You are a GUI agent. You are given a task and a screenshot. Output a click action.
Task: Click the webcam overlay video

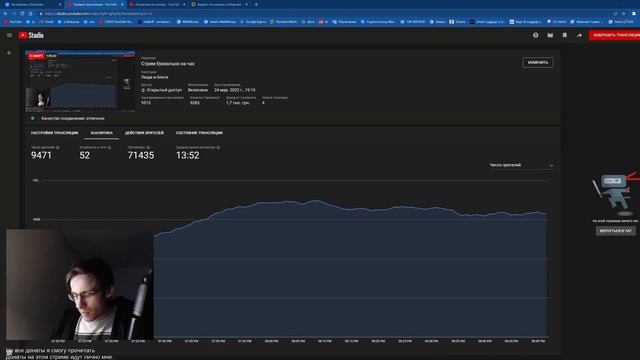pyautogui.click(x=80, y=284)
